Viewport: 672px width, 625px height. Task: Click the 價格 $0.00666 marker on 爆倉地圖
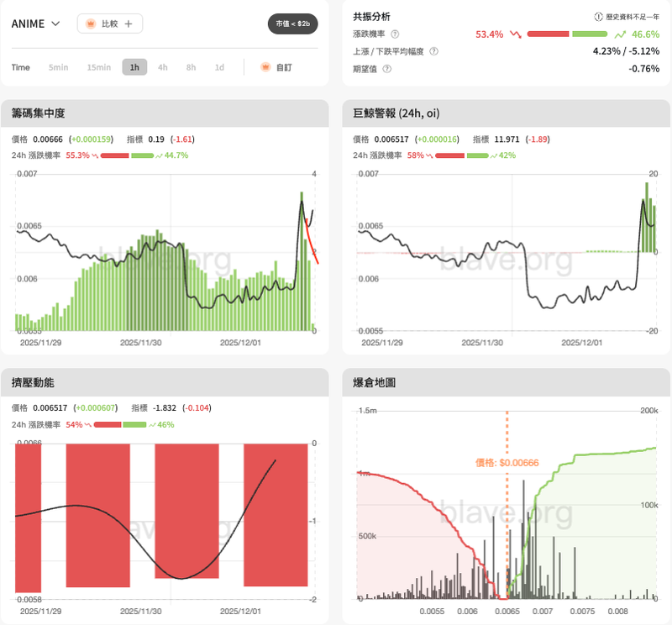(x=507, y=462)
